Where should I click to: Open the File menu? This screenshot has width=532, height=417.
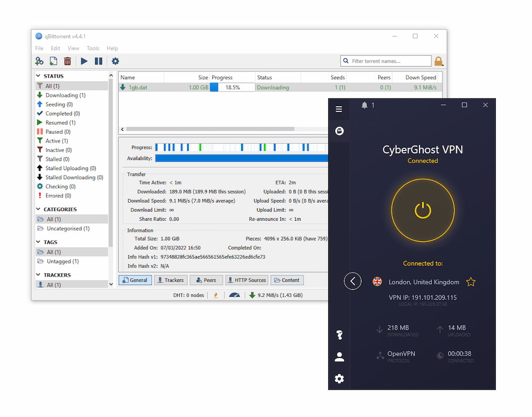tap(39, 48)
